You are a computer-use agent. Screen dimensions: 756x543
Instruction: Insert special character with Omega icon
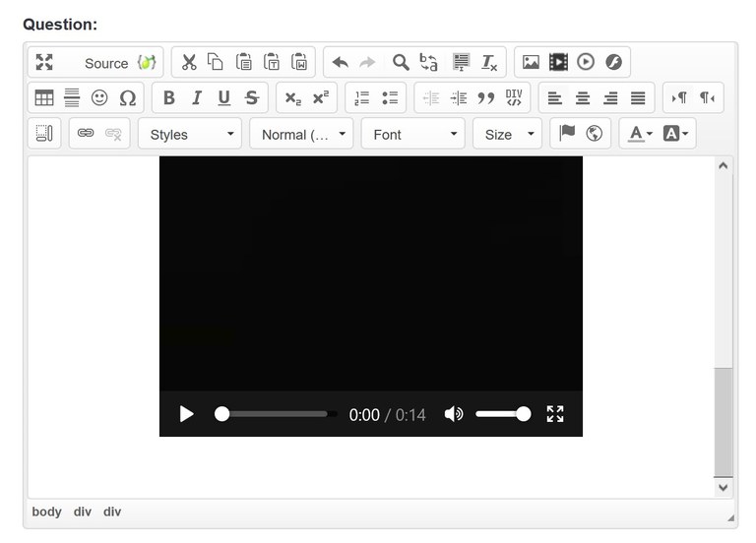point(127,98)
